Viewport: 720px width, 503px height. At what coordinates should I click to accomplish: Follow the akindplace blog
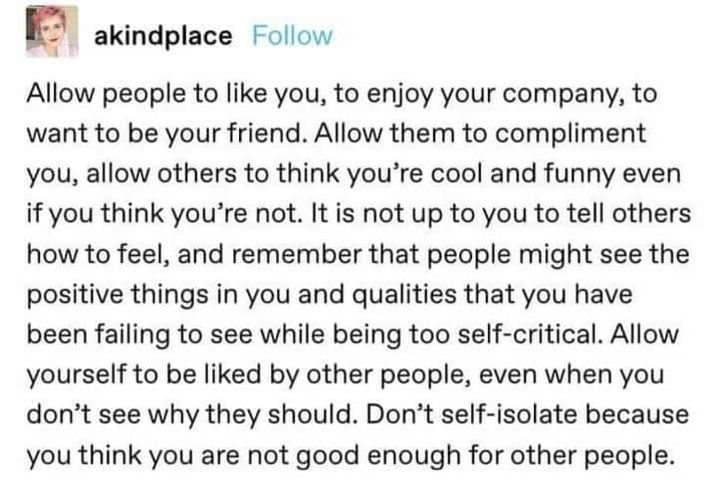(291, 36)
